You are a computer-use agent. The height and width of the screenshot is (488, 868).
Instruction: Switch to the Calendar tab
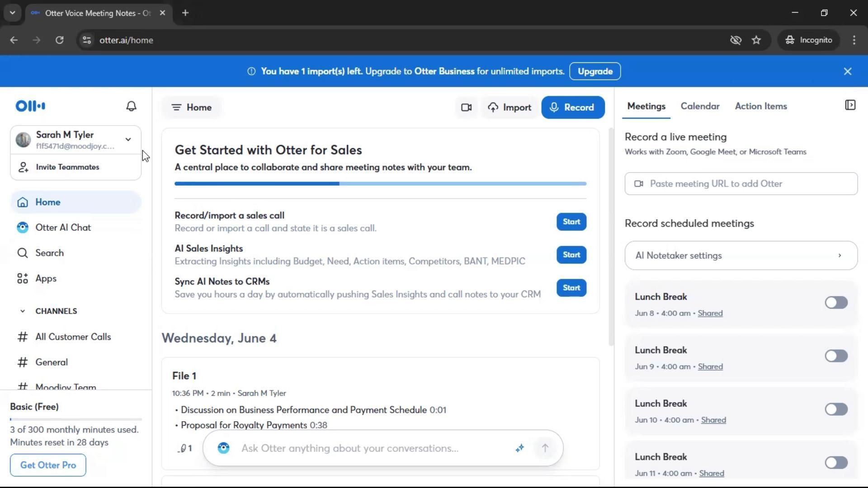[x=700, y=106]
